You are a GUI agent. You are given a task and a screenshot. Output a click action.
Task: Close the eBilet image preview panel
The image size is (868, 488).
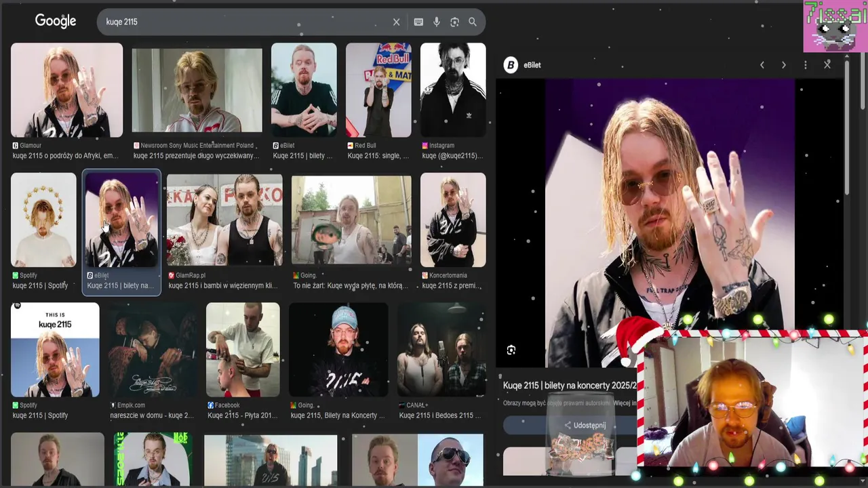pyautogui.click(x=827, y=65)
